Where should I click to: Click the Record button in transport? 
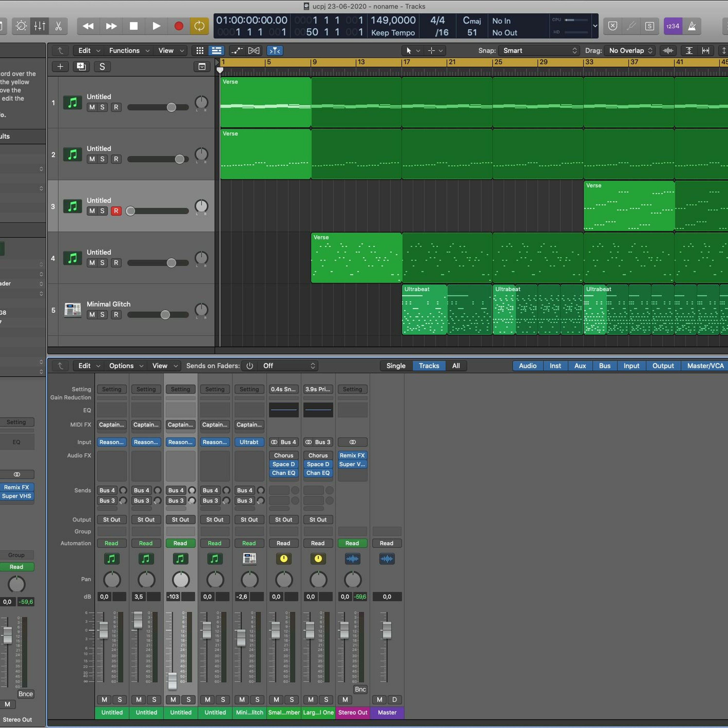tap(179, 26)
